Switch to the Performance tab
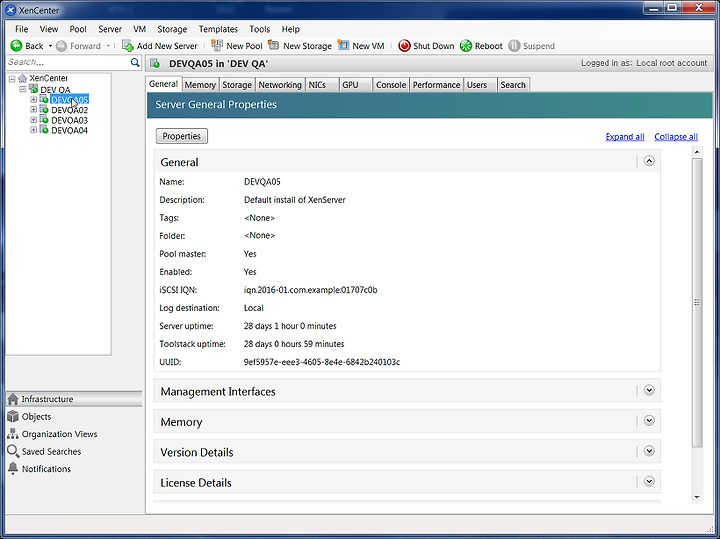The height and width of the screenshot is (539, 720). [x=436, y=85]
